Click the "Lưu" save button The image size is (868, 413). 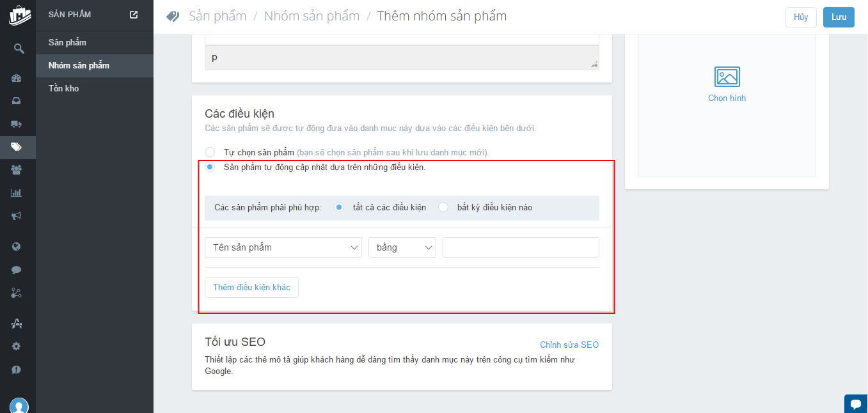tap(839, 17)
